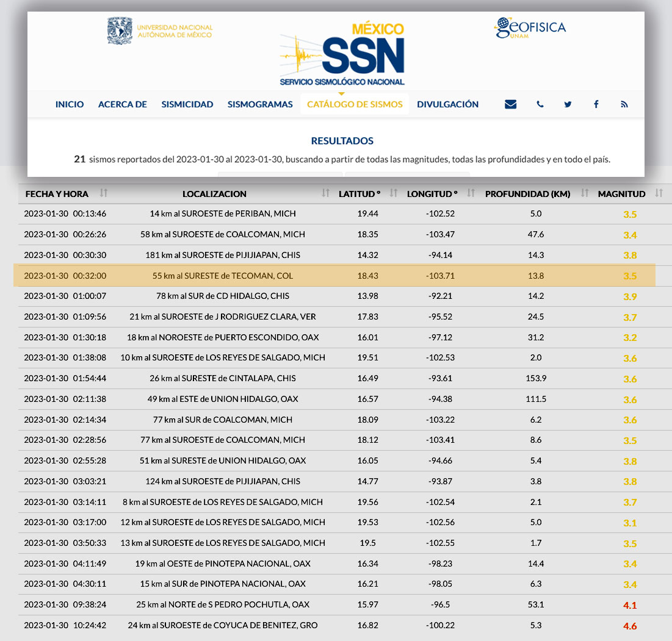The image size is (672, 641).
Task: Click '25 km al NORTE de S PEDRO POCHUTLA, OAX'
Action: click(222, 604)
